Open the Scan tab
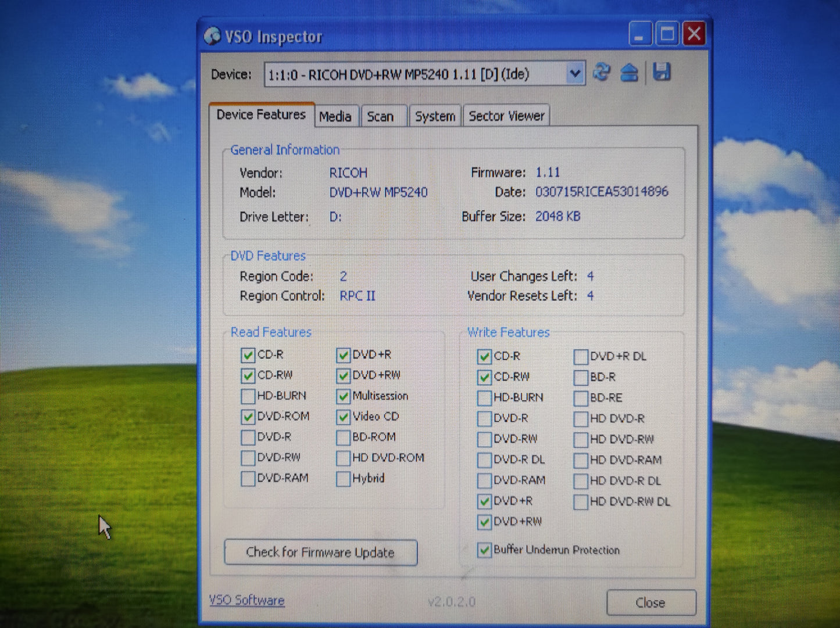The height and width of the screenshot is (628, 840). pyautogui.click(x=380, y=117)
